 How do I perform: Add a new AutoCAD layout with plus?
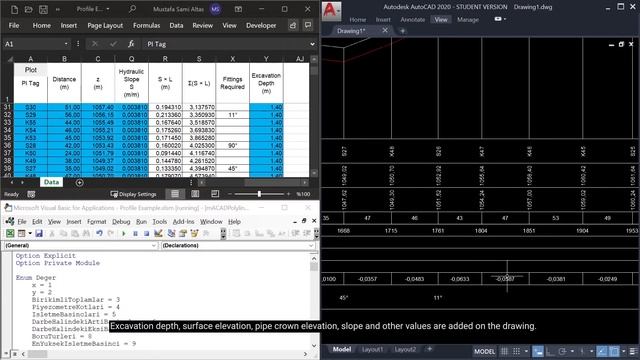point(429,349)
